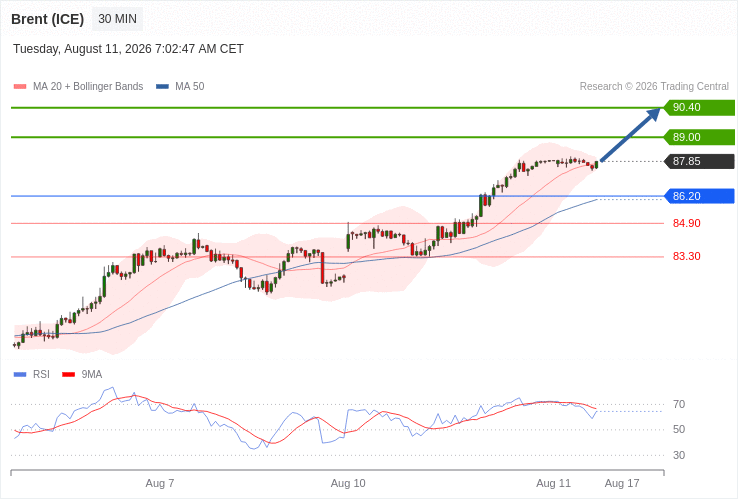Click the MA 20 Bollinger Bands pink swatch
Screen dimensions: 738x500
pyautogui.click(x=20, y=87)
